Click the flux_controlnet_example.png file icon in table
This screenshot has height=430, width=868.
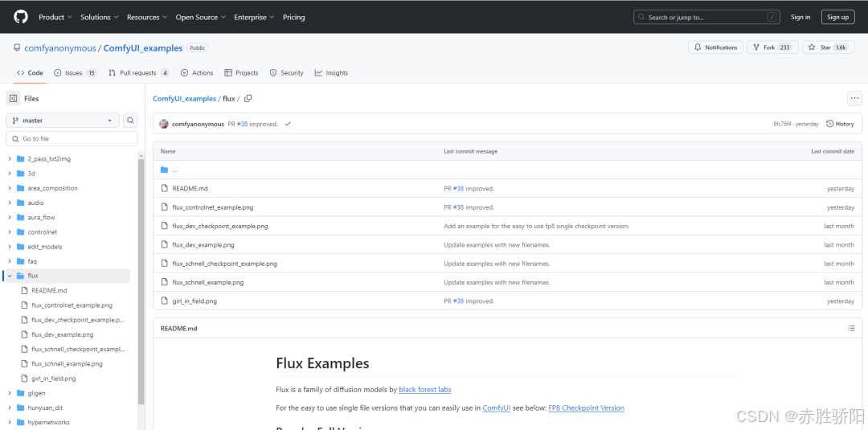click(165, 207)
